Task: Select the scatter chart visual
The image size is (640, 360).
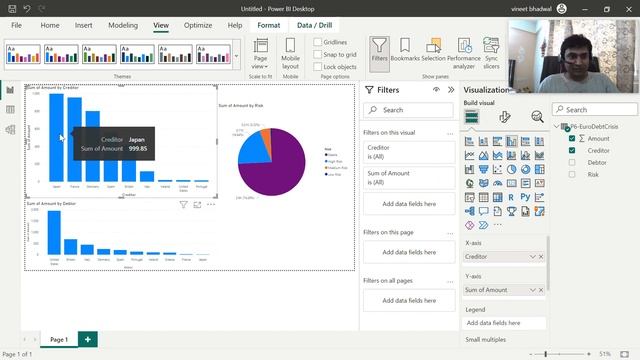Action: pyautogui.click(x=498, y=169)
